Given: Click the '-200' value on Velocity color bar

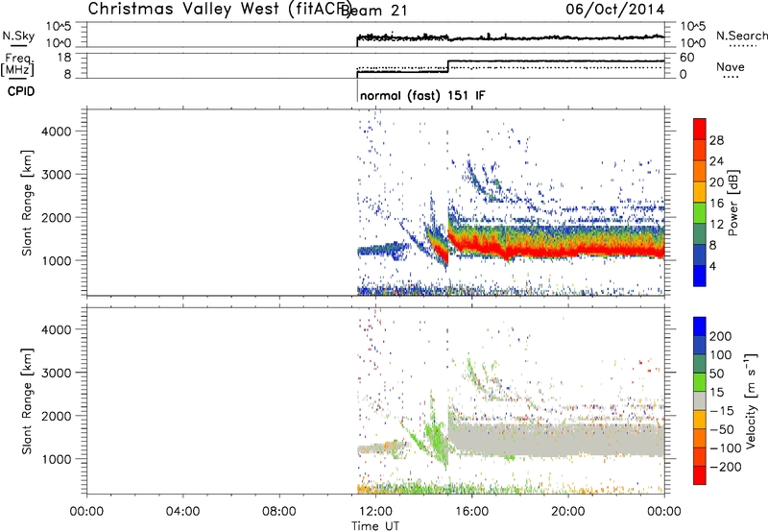Looking at the screenshot, I should point(724,467).
